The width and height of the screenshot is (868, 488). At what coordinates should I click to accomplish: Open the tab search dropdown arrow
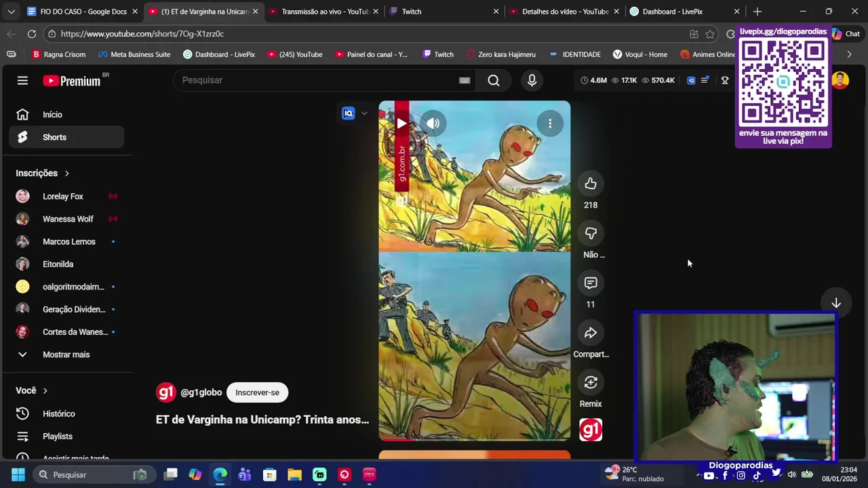coord(11,12)
